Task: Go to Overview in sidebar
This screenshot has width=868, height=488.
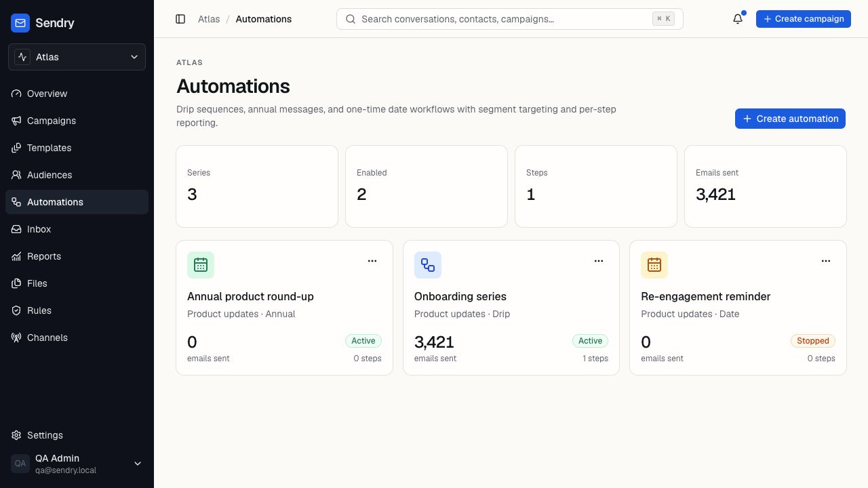Action: 77,94
